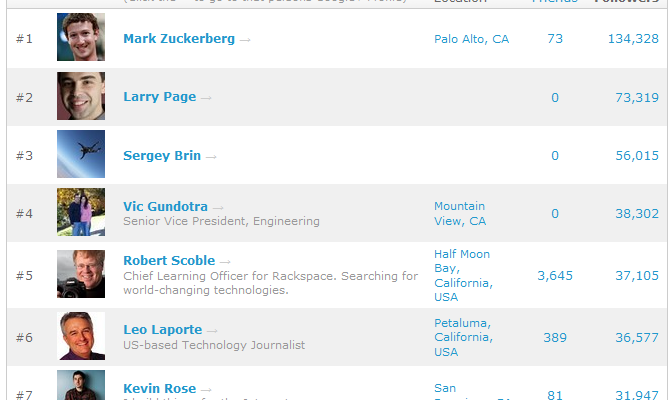Click the Palo Alto, CA location link
This screenshot has height=400, width=668.
tap(471, 39)
